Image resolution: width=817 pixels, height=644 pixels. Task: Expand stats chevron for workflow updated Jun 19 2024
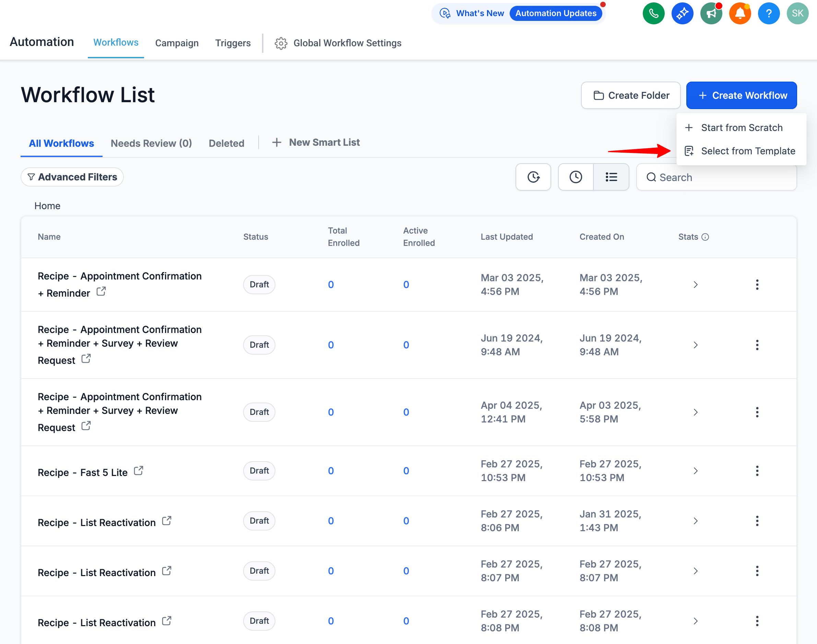pyautogui.click(x=696, y=345)
